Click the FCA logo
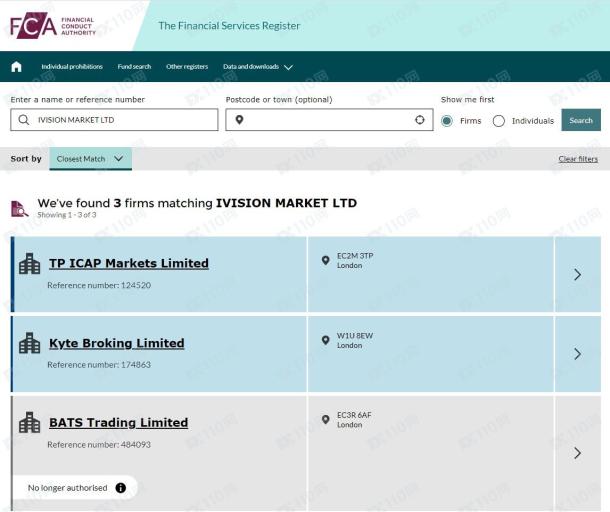Screen dimensions: 610x512 53,26
